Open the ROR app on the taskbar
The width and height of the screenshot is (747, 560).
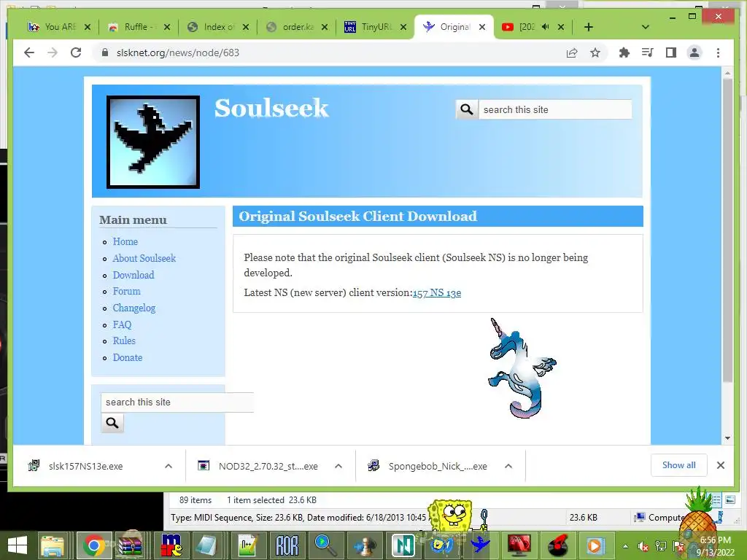coord(287,545)
